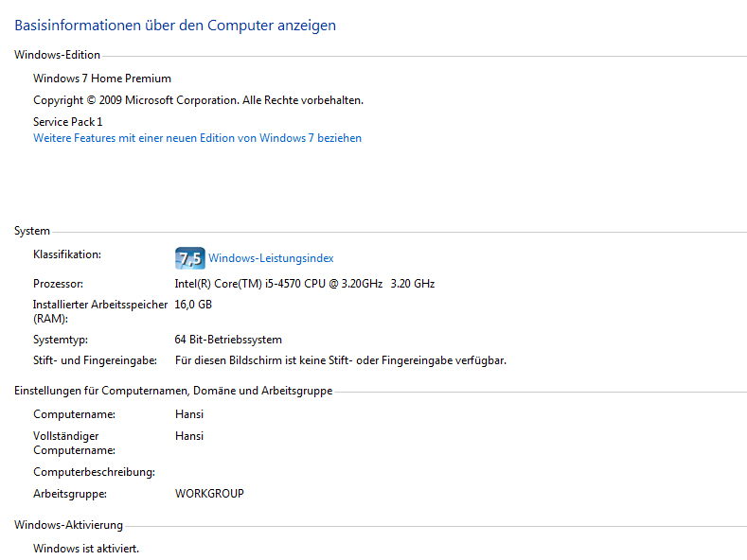Click the 'Vollständiger Computername:' label
The width and height of the screenshot is (747, 560).
point(74,444)
